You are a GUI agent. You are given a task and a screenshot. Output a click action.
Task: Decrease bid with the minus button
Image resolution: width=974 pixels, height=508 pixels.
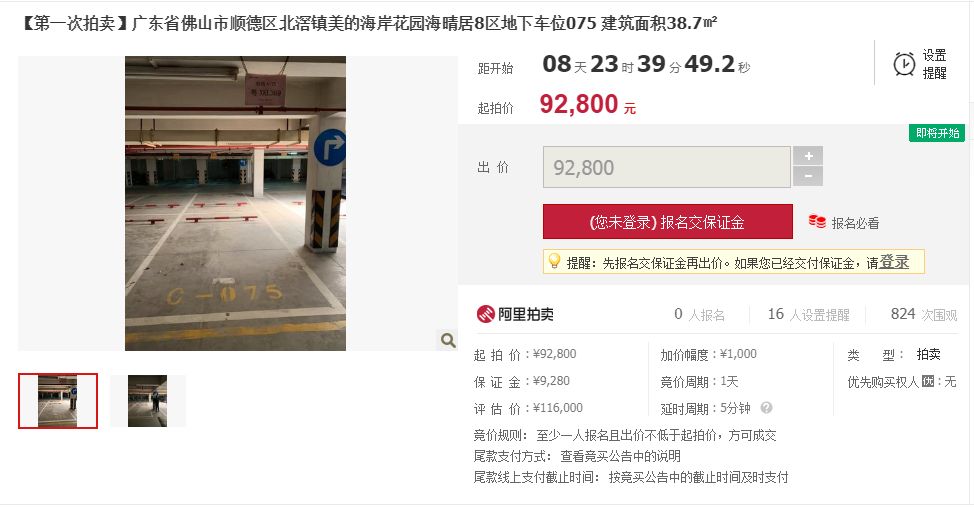click(x=808, y=176)
